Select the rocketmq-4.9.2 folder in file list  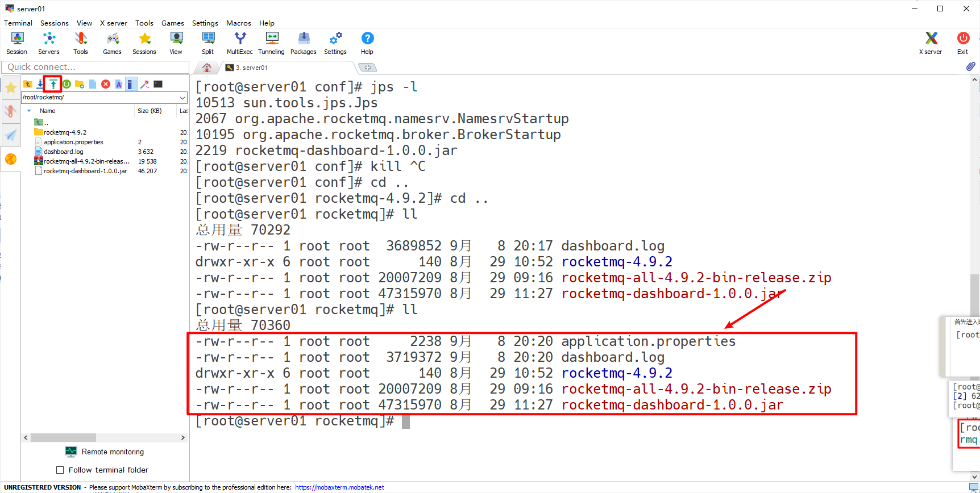(x=65, y=132)
